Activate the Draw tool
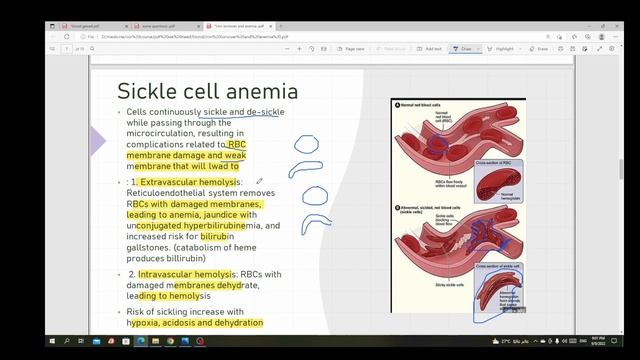Screen dimensions: 640x360 (x=462, y=49)
